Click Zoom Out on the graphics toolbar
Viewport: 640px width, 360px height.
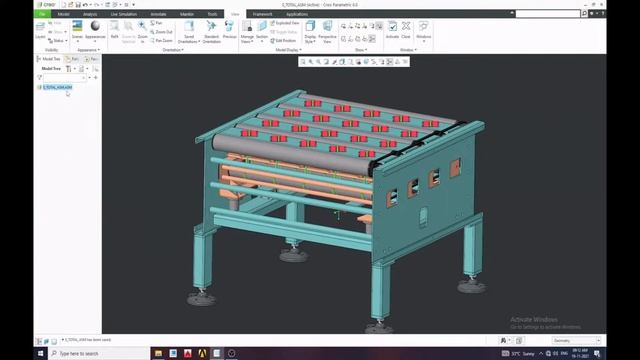[318, 62]
